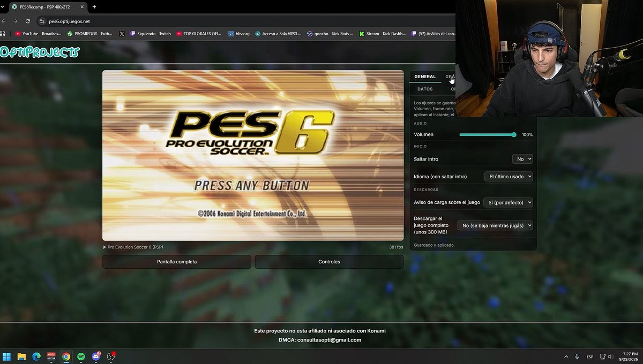Open TOP GLOBALES bookmark
The height and width of the screenshot is (364, 643).
pyautogui.click(x=199, y=34)
